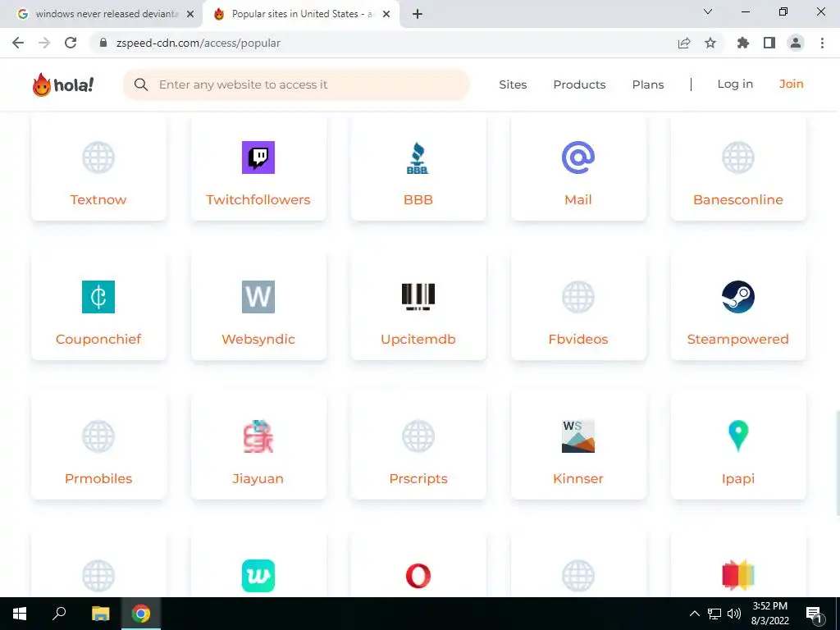840x630 pixels.
Task: Open the taskbar clock showing 3:52 PM
Action: [x=769, y=614]
